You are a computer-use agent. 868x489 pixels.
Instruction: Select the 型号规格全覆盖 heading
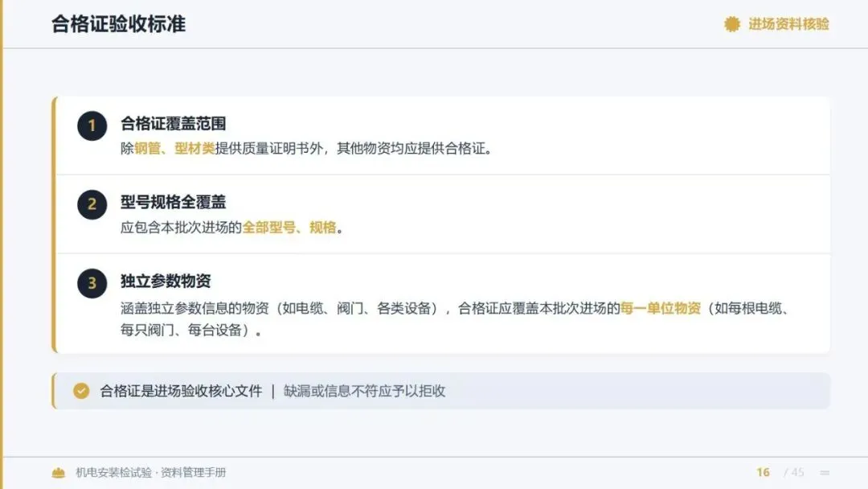pyautogui.click(x=174, y=202)
